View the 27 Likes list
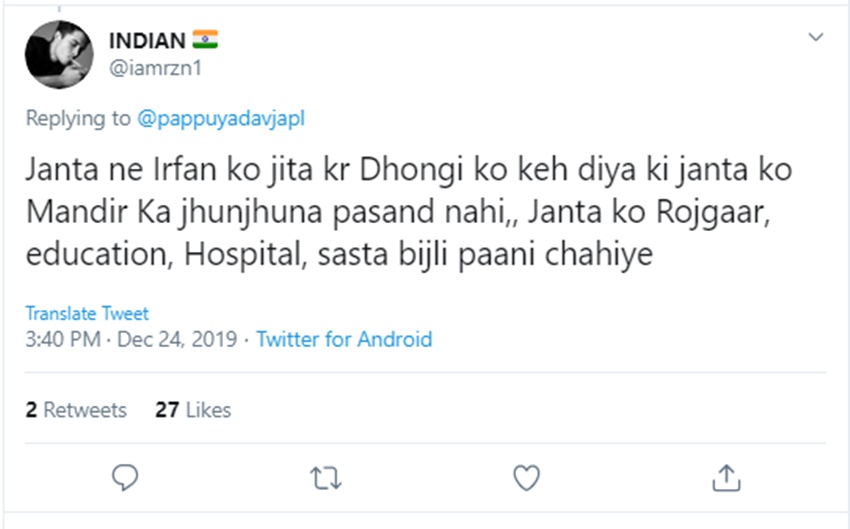The image size is (850, 529). coord(193,409)
